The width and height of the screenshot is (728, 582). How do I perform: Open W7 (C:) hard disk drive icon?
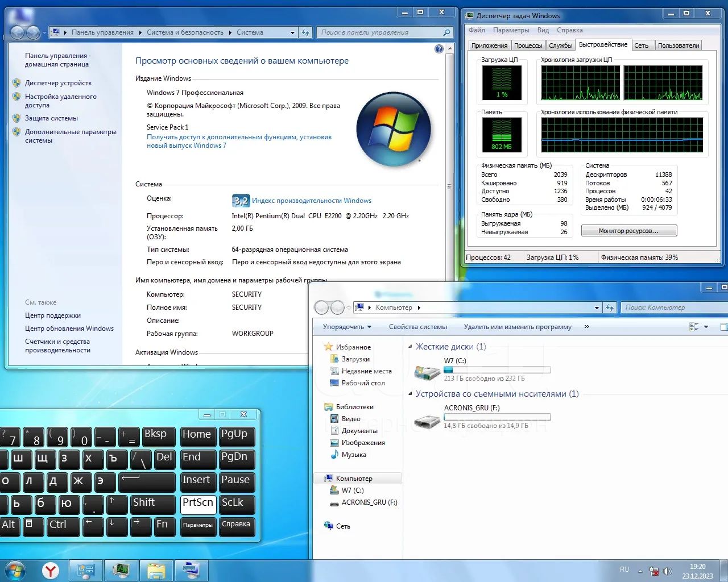pyautogui.click(x=427, y=372)
